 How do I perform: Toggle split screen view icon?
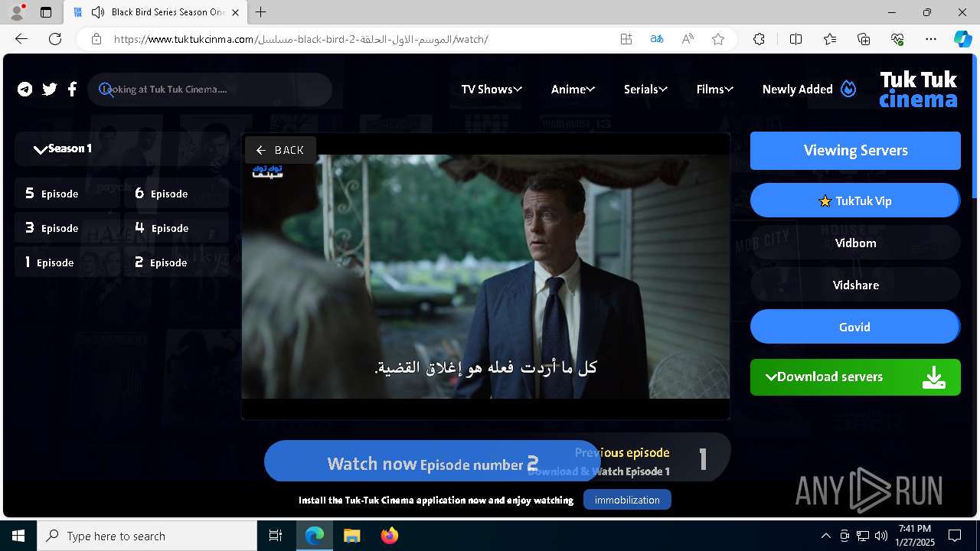pos(795,39)
